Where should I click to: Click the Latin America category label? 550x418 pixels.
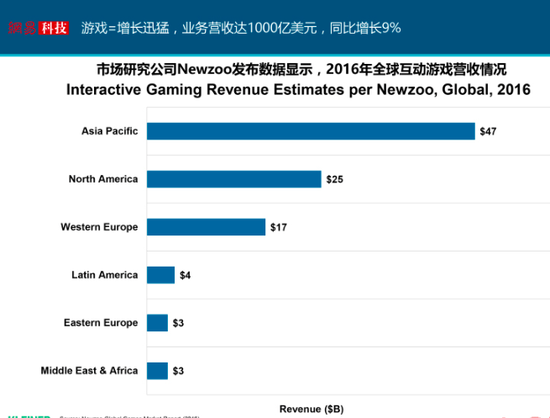105,275
